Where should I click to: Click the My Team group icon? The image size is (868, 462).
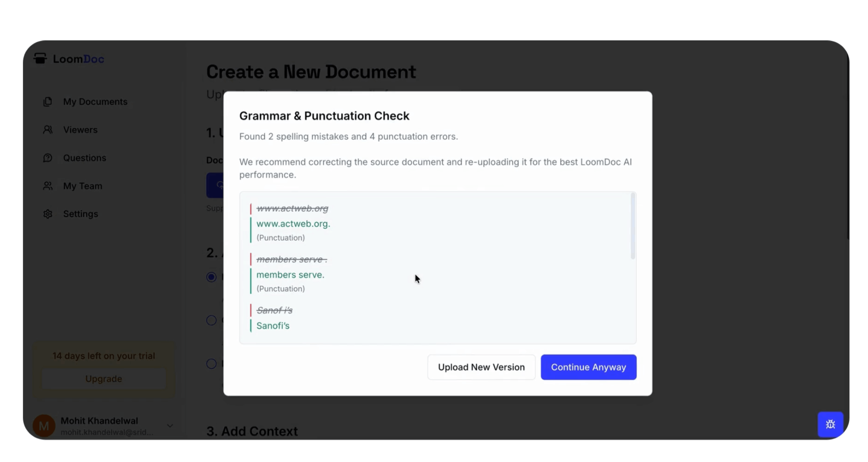point(48,186)
